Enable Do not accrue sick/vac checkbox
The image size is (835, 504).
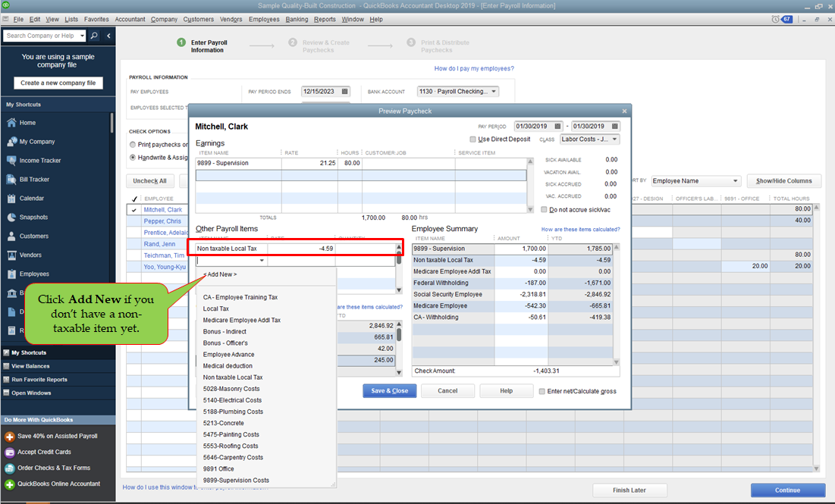pyautogui.click(x=544, y=210)
